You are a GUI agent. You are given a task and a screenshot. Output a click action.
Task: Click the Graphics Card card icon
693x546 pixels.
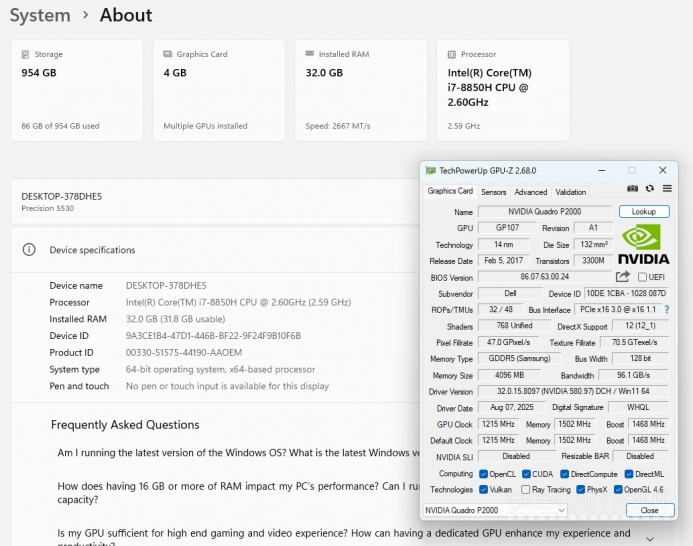point(168,54)
